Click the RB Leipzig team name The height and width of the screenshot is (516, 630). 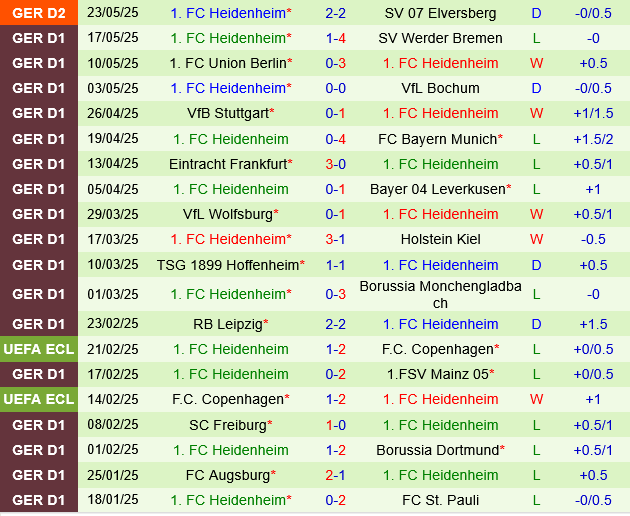228,324
